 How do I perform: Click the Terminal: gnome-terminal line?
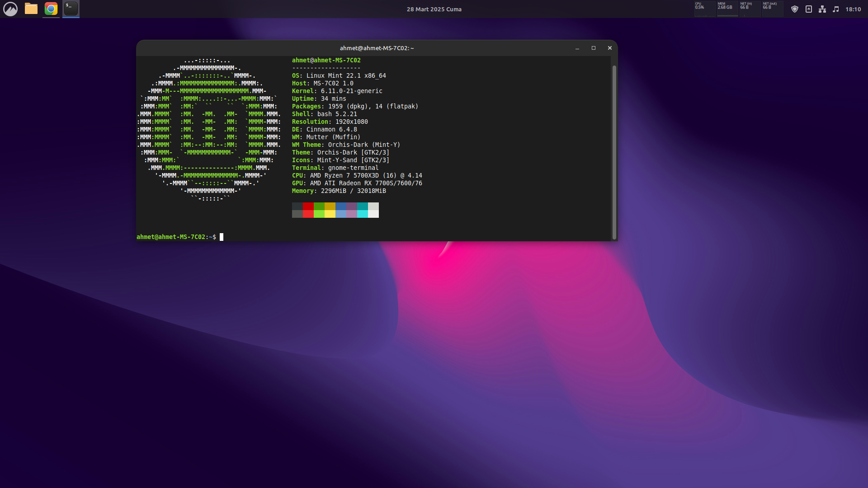pyautogui.click(x=335, y=168)
